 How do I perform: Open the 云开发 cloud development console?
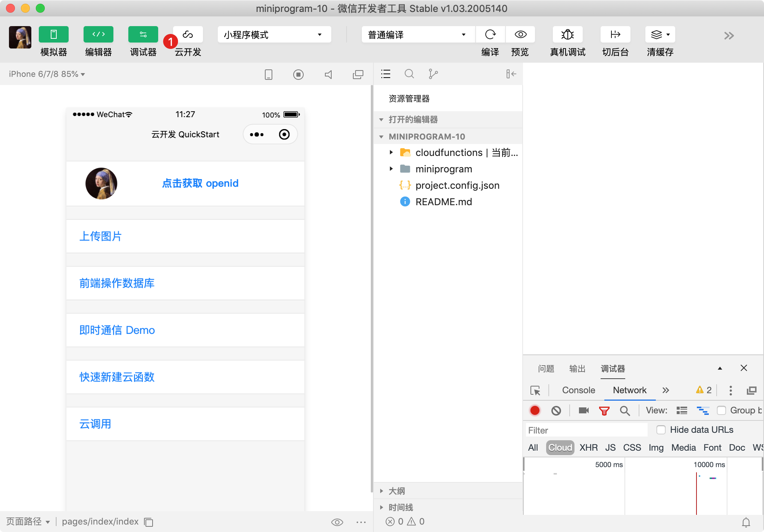[x=188, y=35]
